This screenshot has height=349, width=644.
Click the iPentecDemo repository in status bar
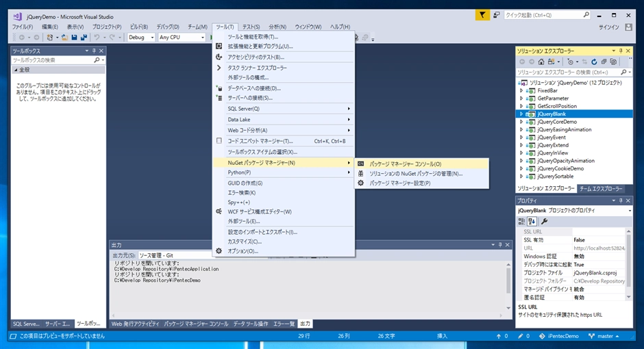click(558, 336)
